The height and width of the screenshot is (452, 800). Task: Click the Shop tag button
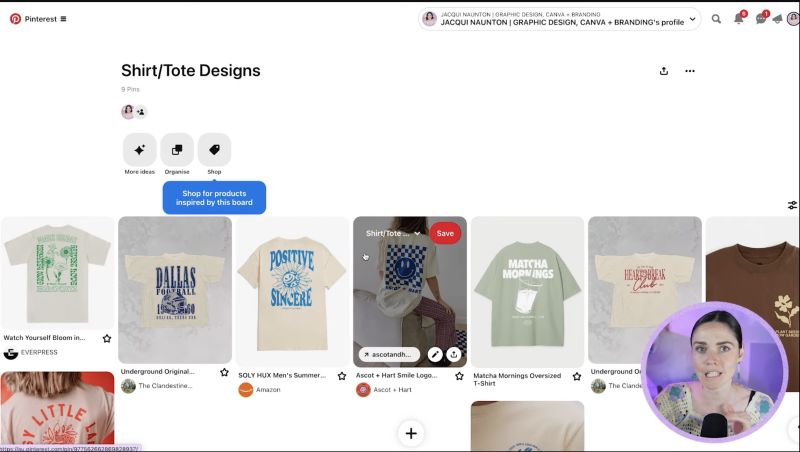click(x=214, y=149)
